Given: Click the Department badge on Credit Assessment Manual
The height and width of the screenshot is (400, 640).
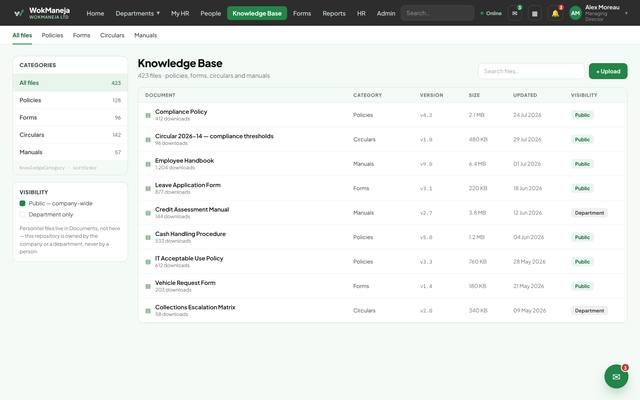Looking at the screenshot, I should [589, 213].
